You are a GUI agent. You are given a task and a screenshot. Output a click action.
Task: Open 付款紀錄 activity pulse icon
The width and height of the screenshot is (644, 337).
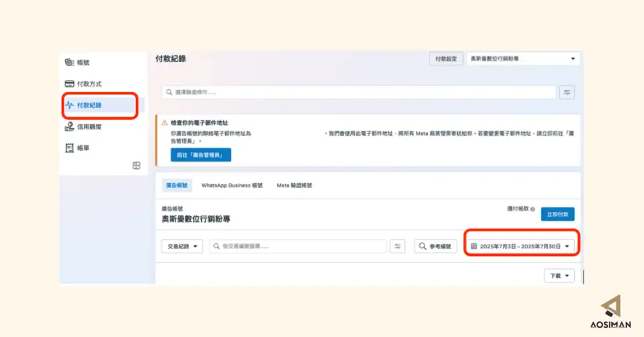point(69,105)
